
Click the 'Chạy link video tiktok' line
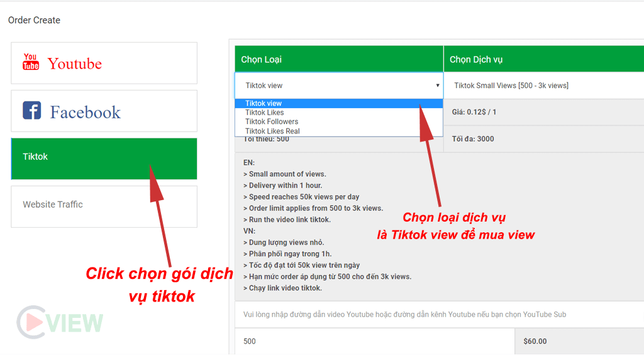pyautogui.click(x=283, y=288)
